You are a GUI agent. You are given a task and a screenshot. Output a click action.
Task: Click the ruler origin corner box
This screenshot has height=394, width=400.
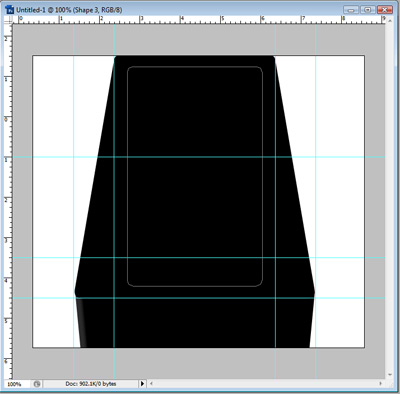8,20
